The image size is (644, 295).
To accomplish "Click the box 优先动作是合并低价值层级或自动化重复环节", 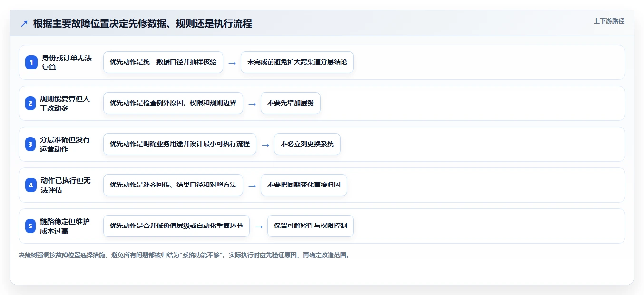I will coord(176,226).
